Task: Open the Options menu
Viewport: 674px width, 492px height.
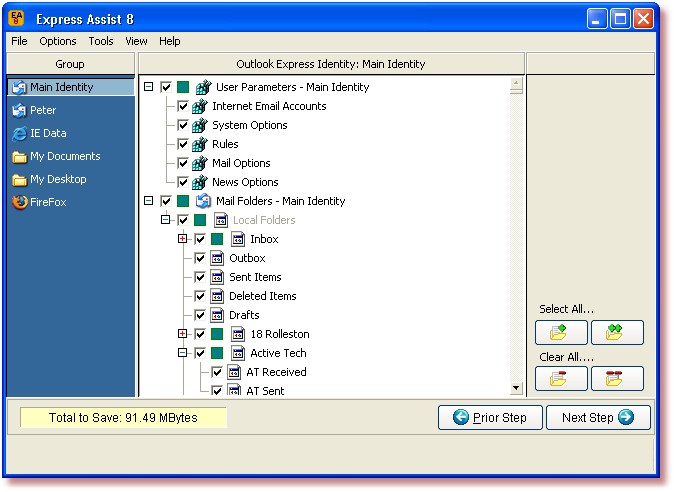Action: (x=58, y=41)
